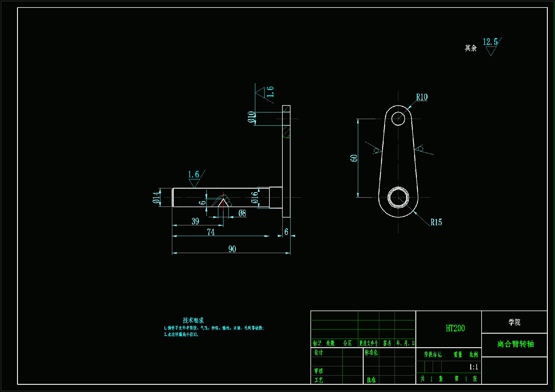Image resolution: width=555 pixels, height=392 pixels.
Task: Click the 60 vertical dimension text
Action: (354, 158)
